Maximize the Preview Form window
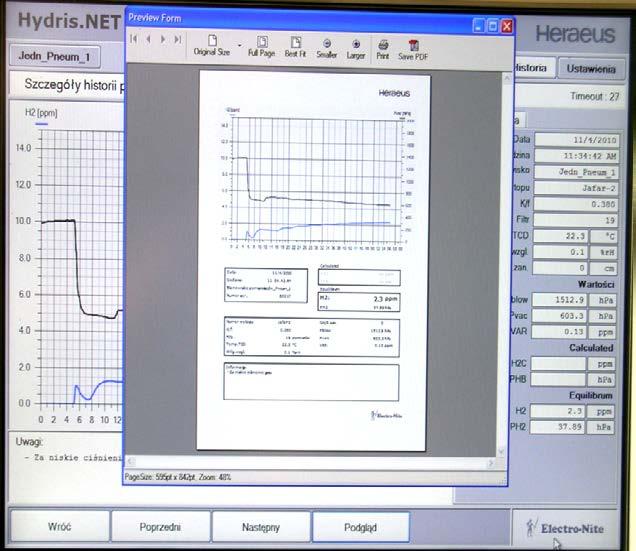Viewport: 636px width, 551px height. [x=492, y=26]
